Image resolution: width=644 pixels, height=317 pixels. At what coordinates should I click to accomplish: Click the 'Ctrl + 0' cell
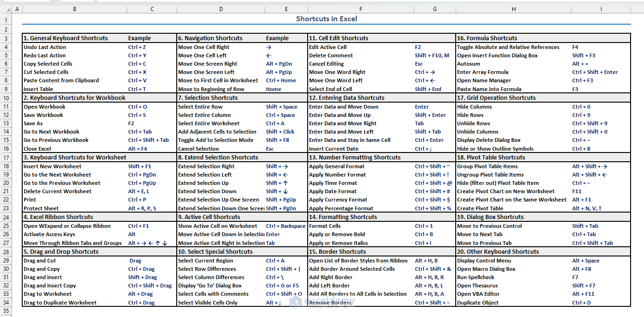click(x=601, y=107)
